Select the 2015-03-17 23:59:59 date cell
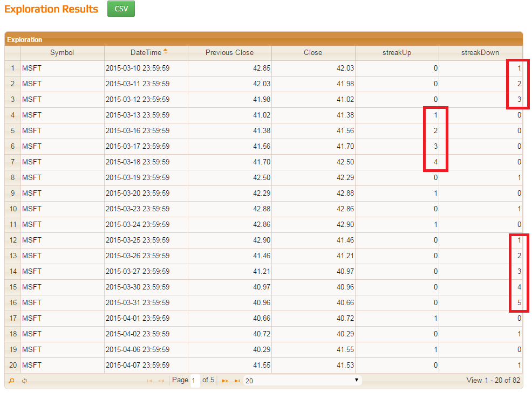This screenshot has width=532, height=393. [x=146, y=146]
